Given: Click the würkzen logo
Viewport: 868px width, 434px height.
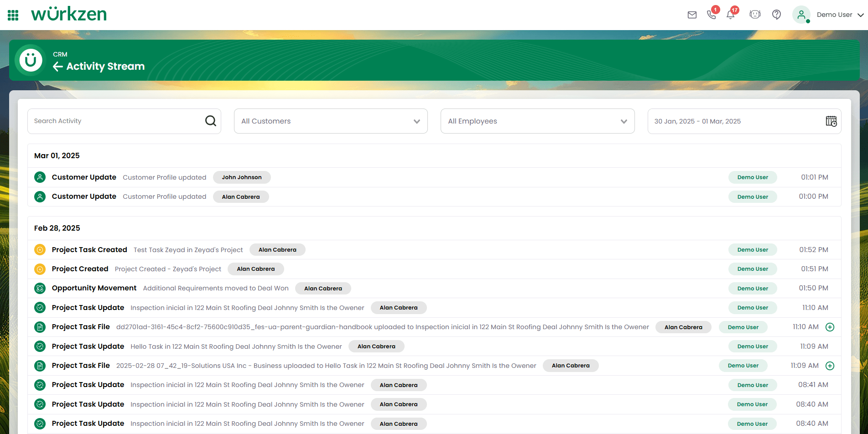Looking at the screenshot, I should tap(69, 15).
